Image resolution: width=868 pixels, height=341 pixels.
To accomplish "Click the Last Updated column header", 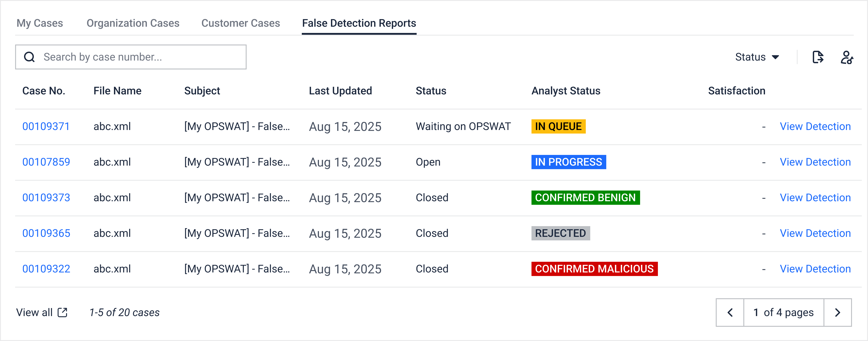I will tap(340, 91).
